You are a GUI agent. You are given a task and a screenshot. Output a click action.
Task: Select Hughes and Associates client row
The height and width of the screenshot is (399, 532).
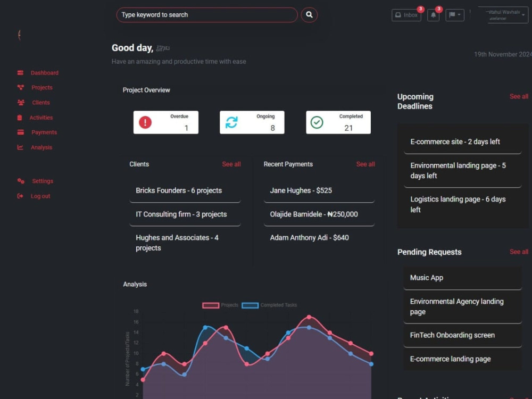(185, 243)
